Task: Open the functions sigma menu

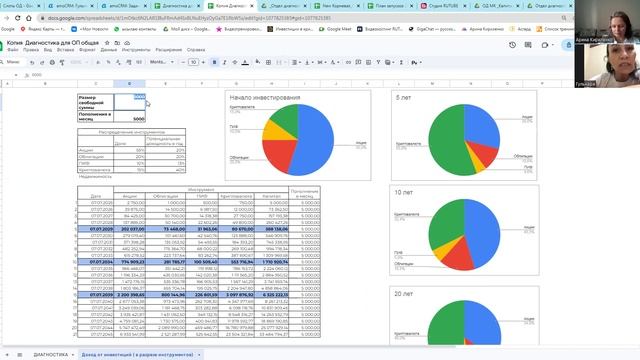Action: tap(401, 62)
